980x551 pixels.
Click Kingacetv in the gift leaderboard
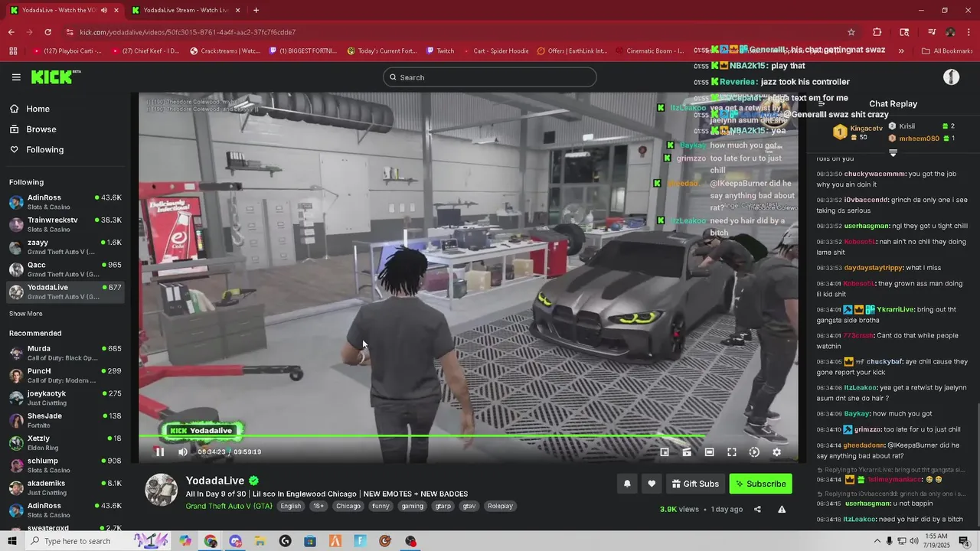coord(866,129)
